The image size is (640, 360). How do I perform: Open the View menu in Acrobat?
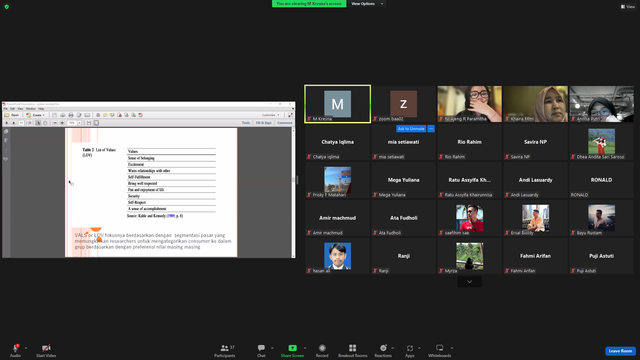pos(20,109)
